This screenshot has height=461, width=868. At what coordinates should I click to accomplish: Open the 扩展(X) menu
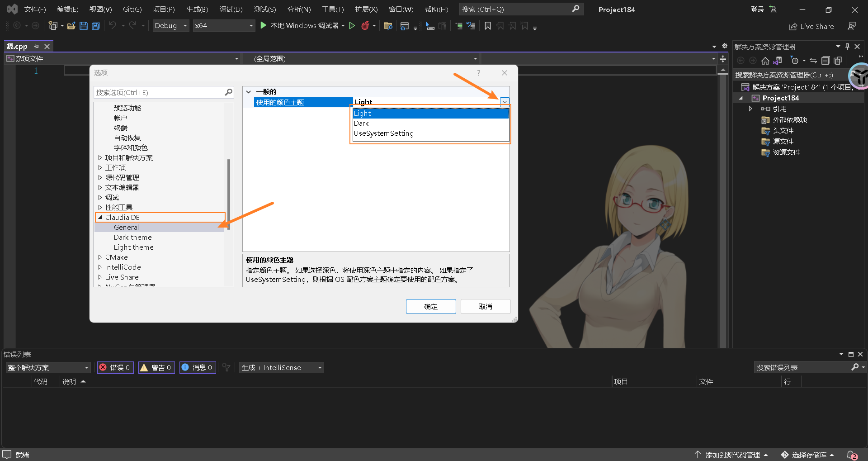tap(366, 9)
